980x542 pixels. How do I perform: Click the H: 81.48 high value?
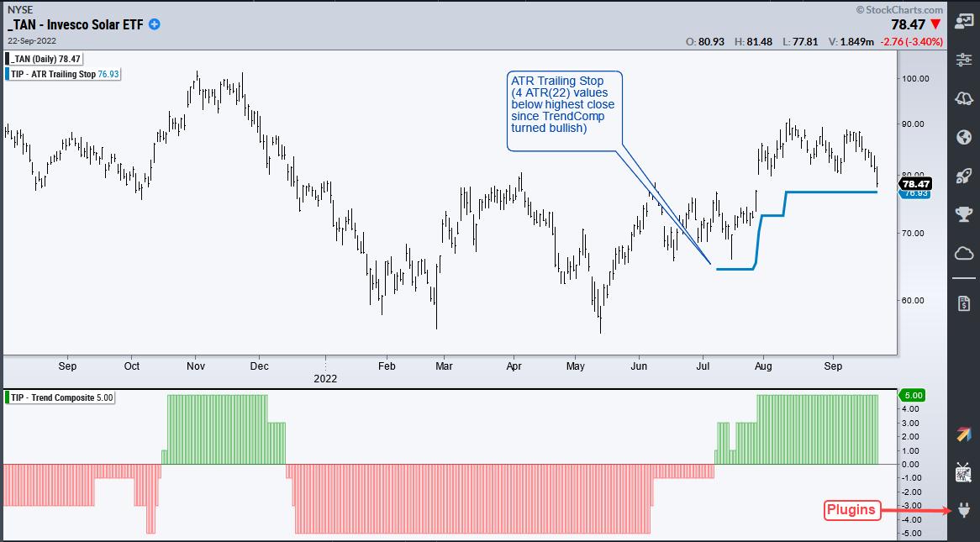pyautogui.click(x=753, y=42)
